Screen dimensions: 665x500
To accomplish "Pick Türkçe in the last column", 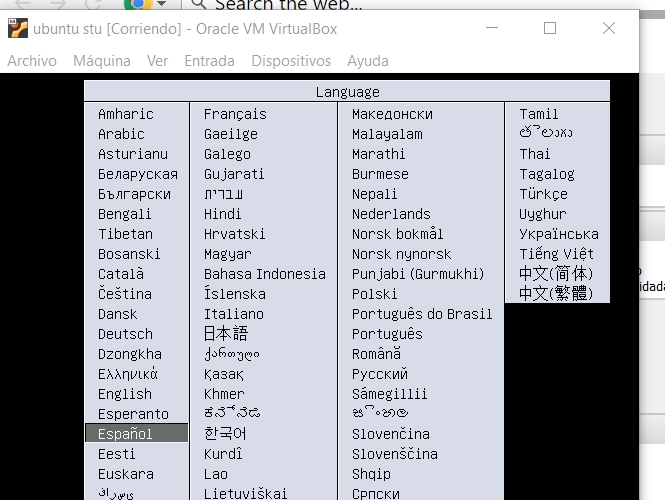I will [x=543, y=194].
